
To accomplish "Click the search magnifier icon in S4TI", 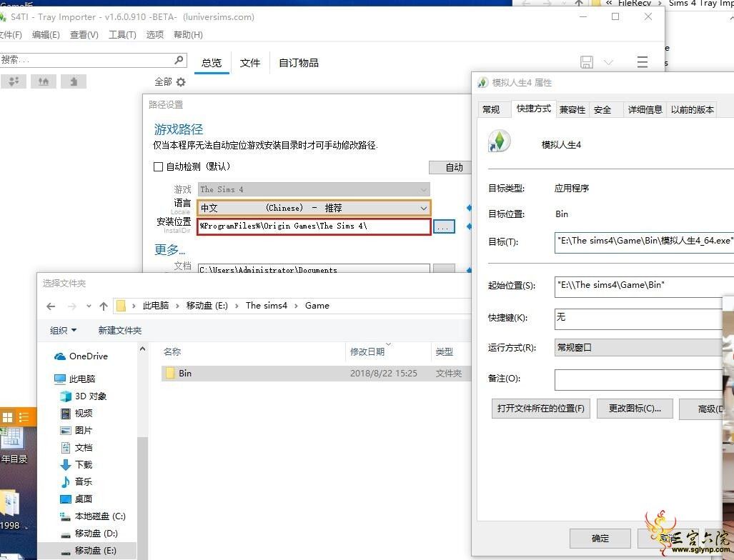I will point(179,60).
